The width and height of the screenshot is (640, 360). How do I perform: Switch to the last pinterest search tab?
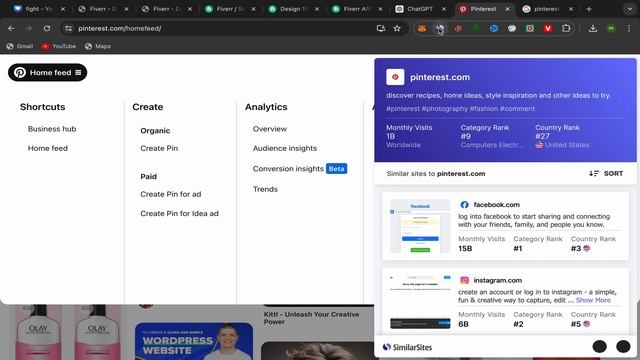click(541, 9)
